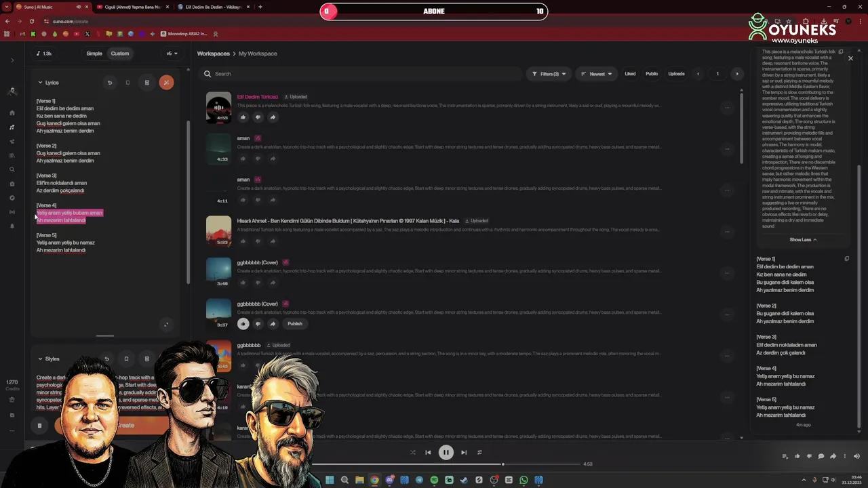Image resolution: width=868 pixels, height=488 pixels.
Task: Open the Windows Start menu
Action: click(330, 480)
